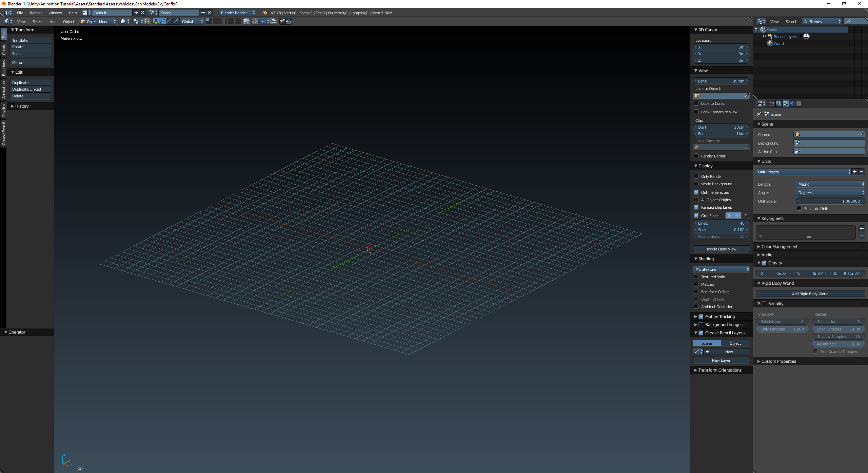The height and width of the screenshot is (473, 868).
Task: Select the rotate manipulator arc icon
Action: click(169, 21)
